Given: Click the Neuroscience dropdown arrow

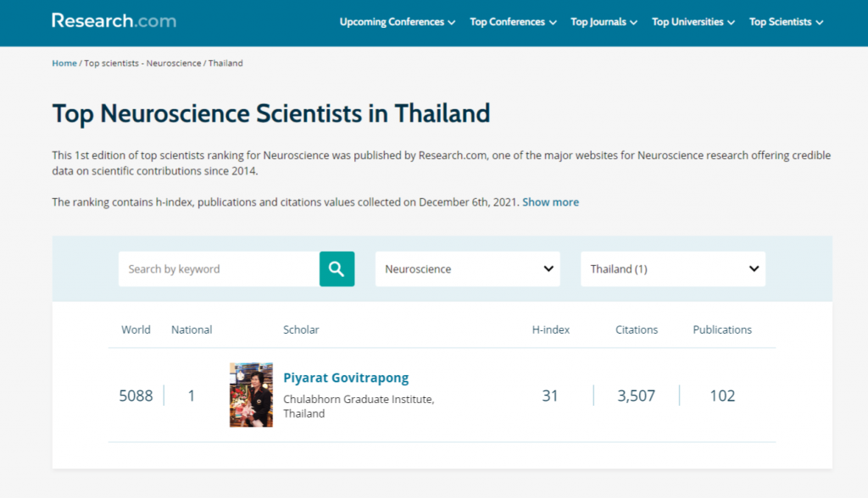Looking at the screenshot, I should (x=548, y=269).
